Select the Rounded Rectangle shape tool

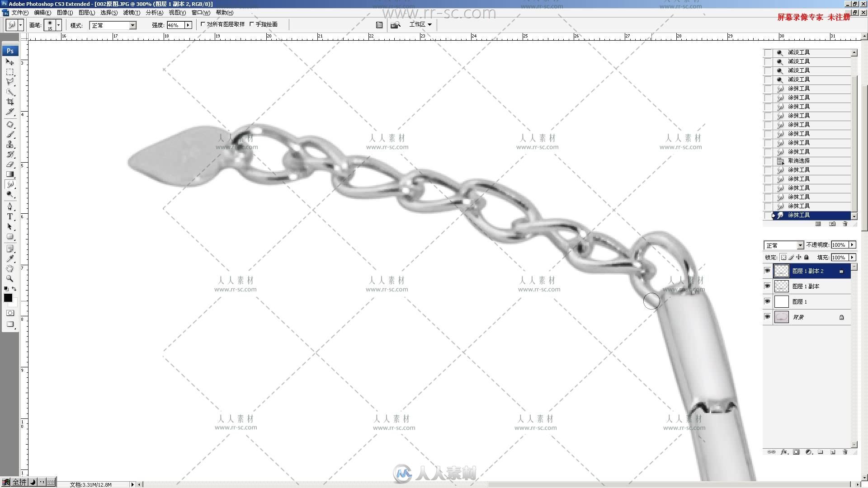10,237
